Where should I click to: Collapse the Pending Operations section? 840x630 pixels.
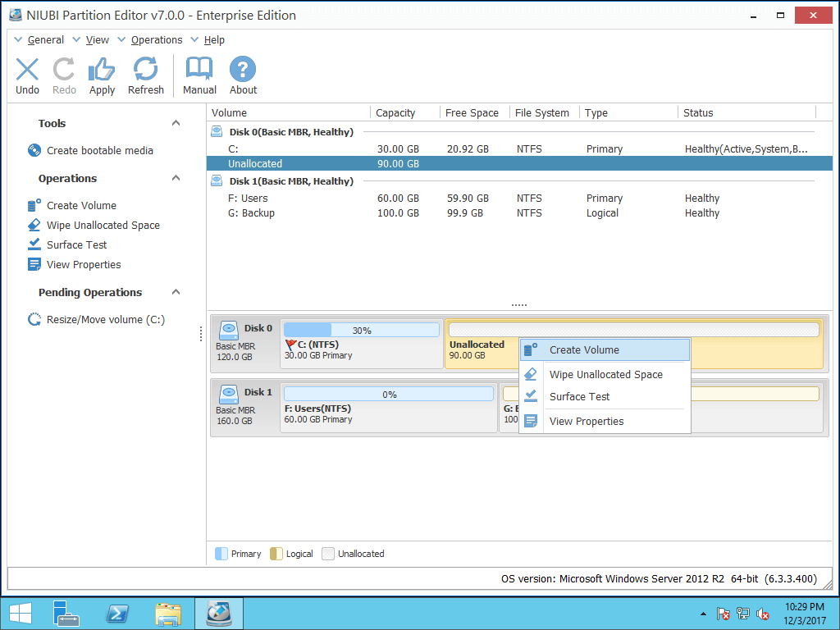[176, 292]
